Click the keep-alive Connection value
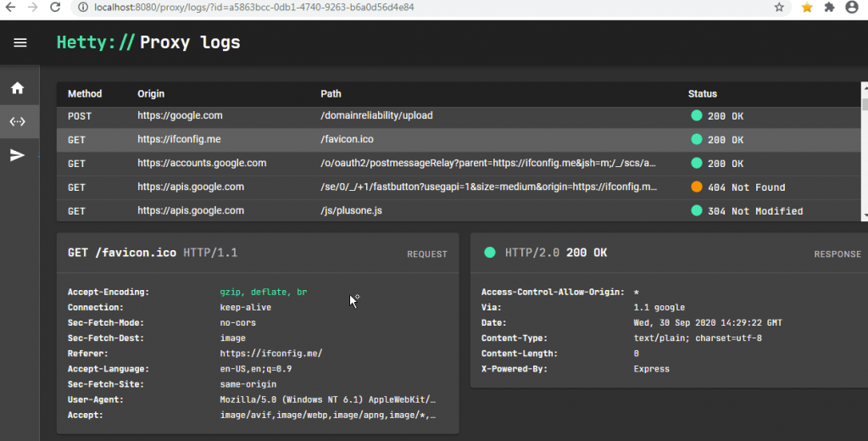This screenshot has width=868, height=441. click(245, 308)
